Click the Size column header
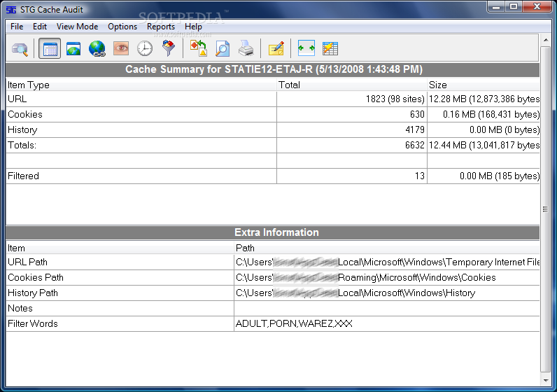This screenshot has width=557, height=392. [483, 85]
